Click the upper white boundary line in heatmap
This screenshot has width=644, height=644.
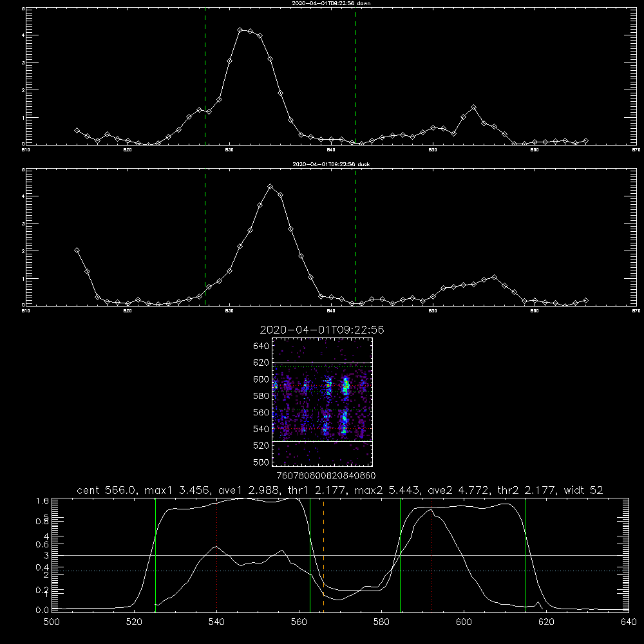coord(322,363)
